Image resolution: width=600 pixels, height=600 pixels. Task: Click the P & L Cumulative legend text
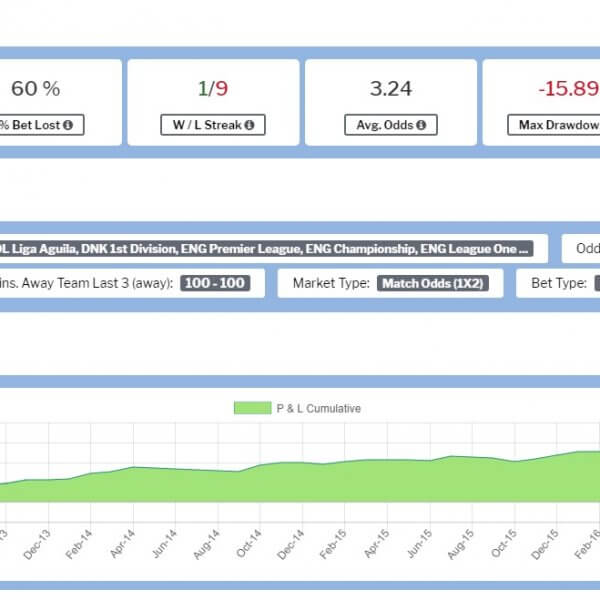click(319, 408)
